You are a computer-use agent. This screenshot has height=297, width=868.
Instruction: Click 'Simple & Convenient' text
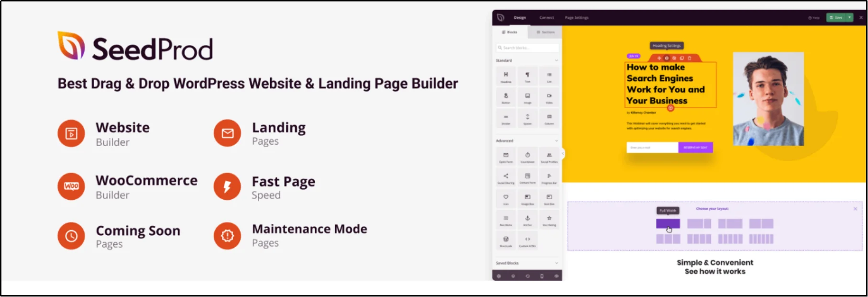pyautogui.click(x=715, y=263)
